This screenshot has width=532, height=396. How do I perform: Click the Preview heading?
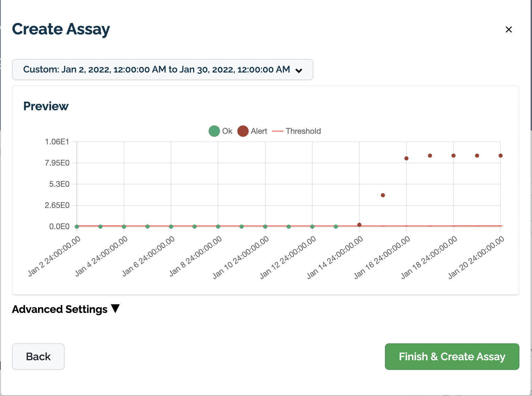click(46, 106)
